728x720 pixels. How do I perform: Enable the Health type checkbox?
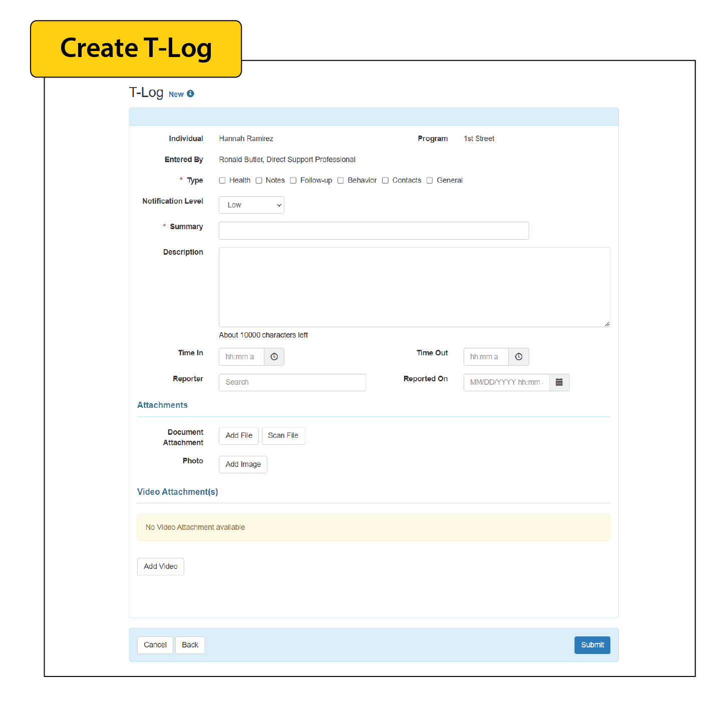(222, 180)
